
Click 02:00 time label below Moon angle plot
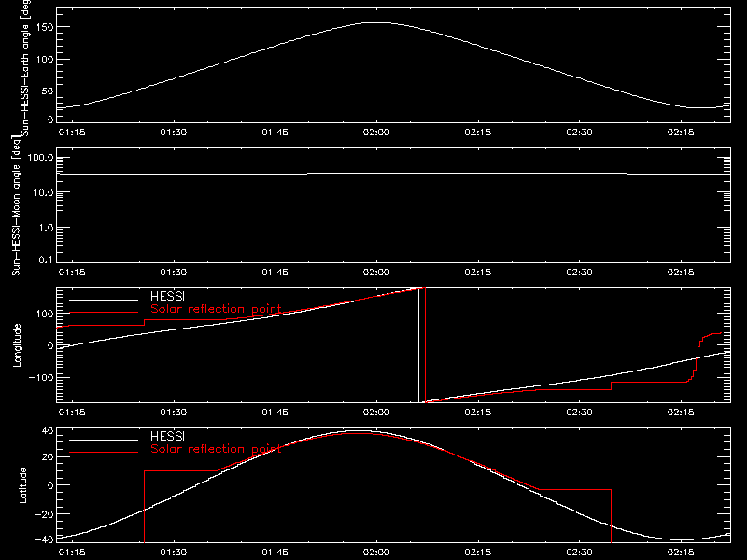pos(376,272)
